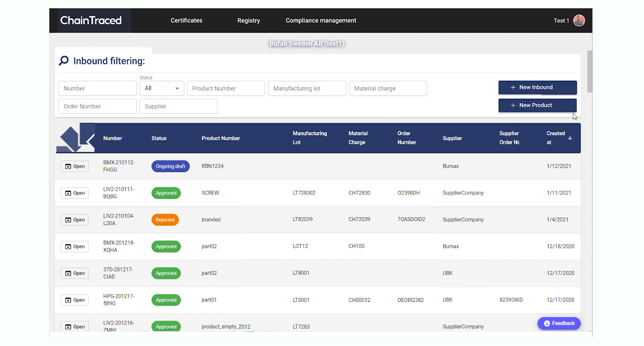Click the page vertical scrollbar thumb

pyautogui.click(x=590, y=71)
